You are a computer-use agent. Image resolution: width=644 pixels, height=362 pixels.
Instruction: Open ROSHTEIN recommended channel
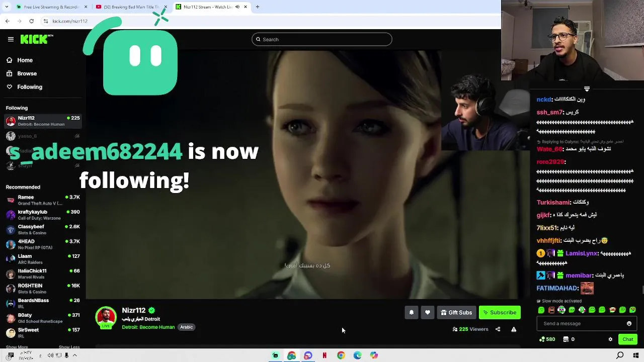pos(43,289)
